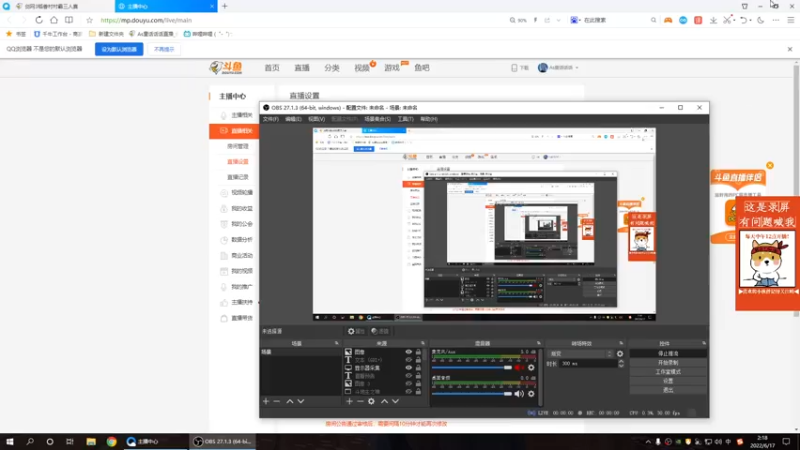The image size is (800, 450).
Task: Click 设为默认浏览器 button in browser bar
Action: click(119, 49)
